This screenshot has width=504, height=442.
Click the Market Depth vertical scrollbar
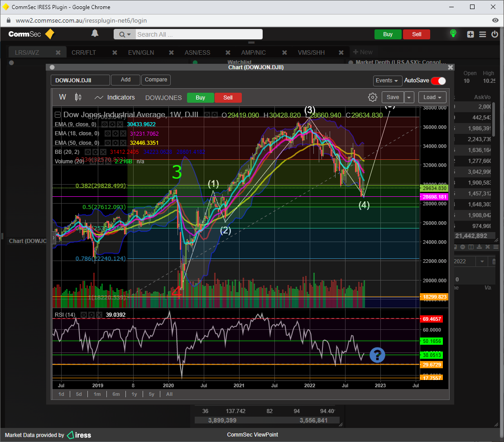[x=494, y=119]
